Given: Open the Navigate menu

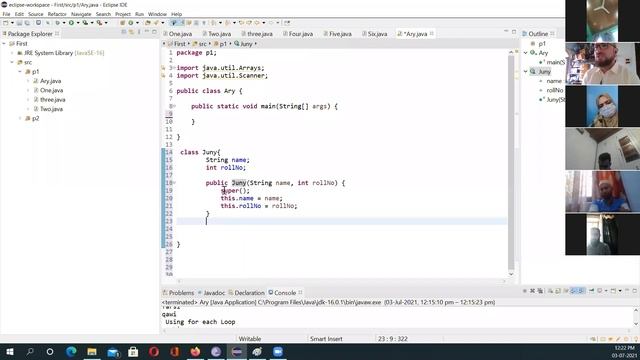Looking at the screenshot, I should tap(81, 14).
